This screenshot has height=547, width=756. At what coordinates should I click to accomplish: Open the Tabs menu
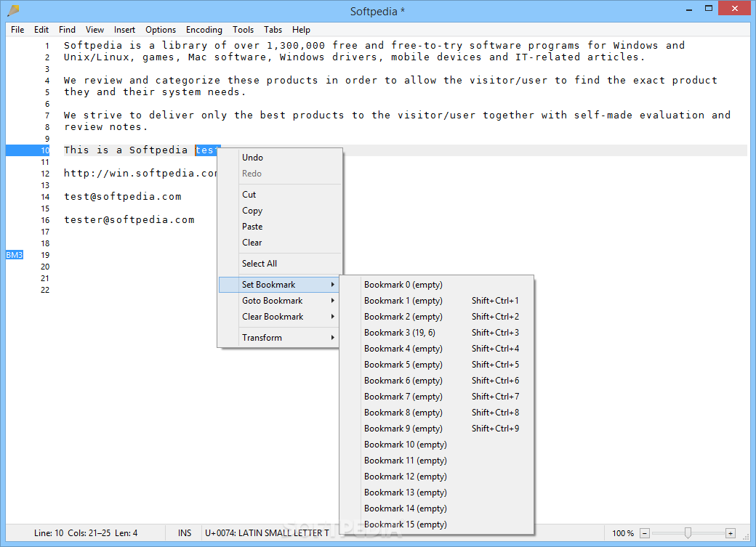point(273,30)
